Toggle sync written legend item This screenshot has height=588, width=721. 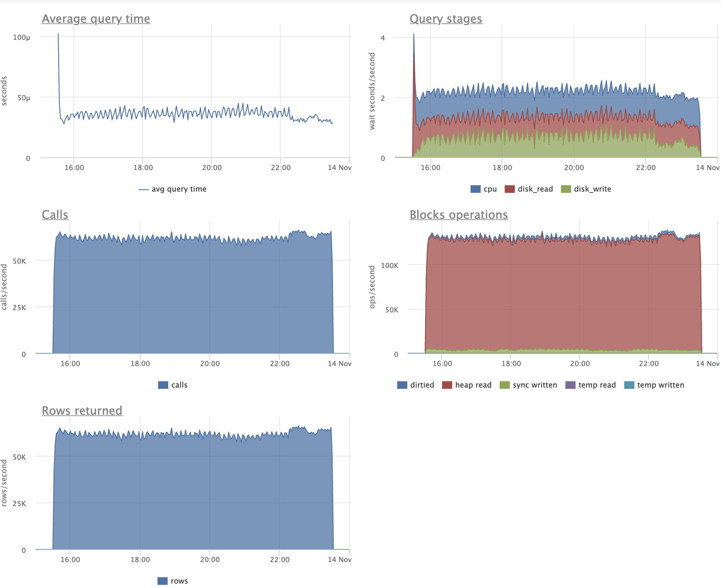click(x=504, y=385)
